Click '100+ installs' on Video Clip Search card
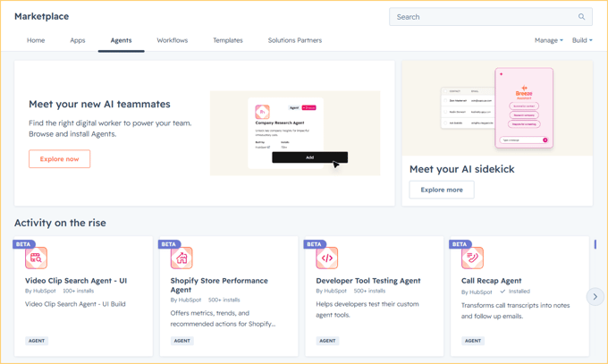 pyautogui.click(x=79, y=291)
